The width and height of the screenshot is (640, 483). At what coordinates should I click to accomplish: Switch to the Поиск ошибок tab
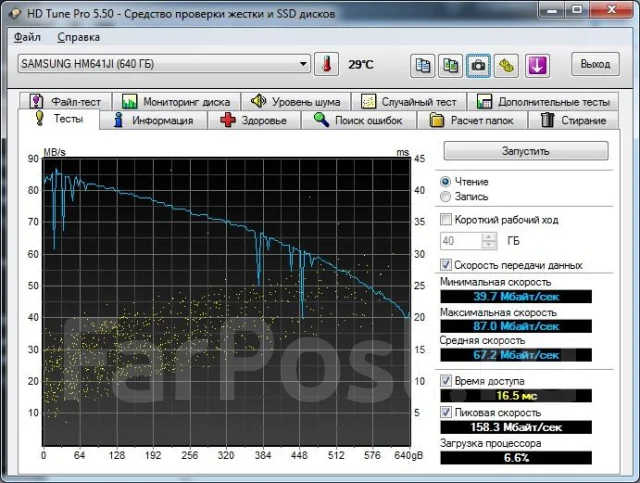(359, 120)
